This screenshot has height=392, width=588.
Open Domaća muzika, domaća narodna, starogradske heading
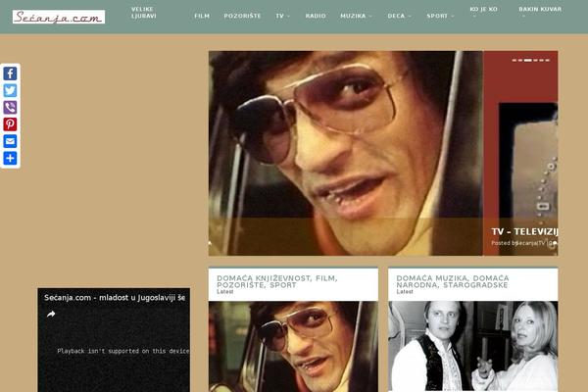coord(453,281)
